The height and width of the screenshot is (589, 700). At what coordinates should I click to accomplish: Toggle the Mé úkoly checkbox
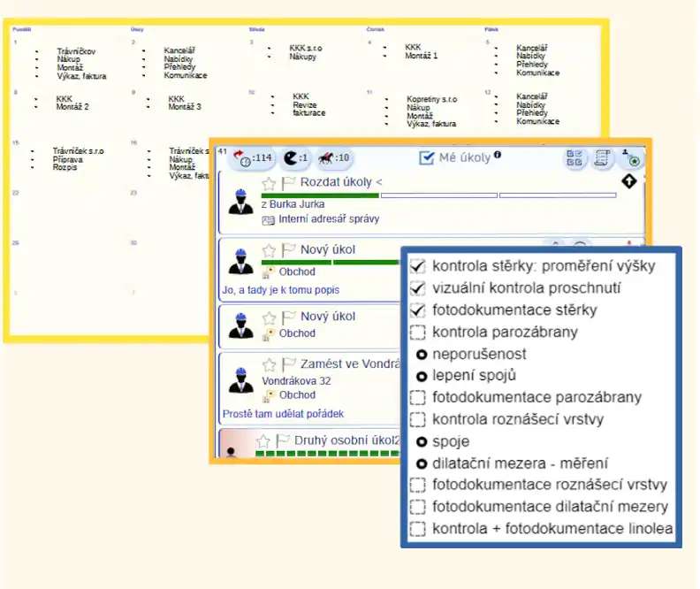pos(427,157)
